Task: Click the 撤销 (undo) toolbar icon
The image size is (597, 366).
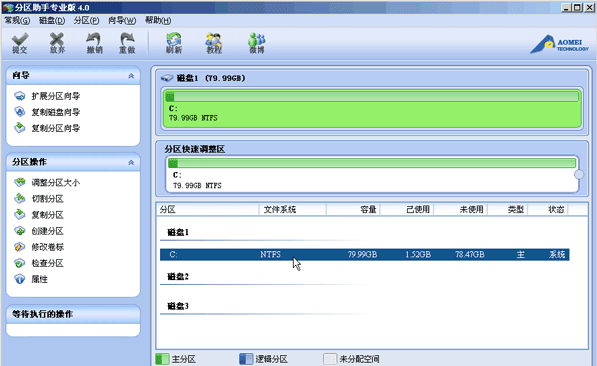Action: 94,43
